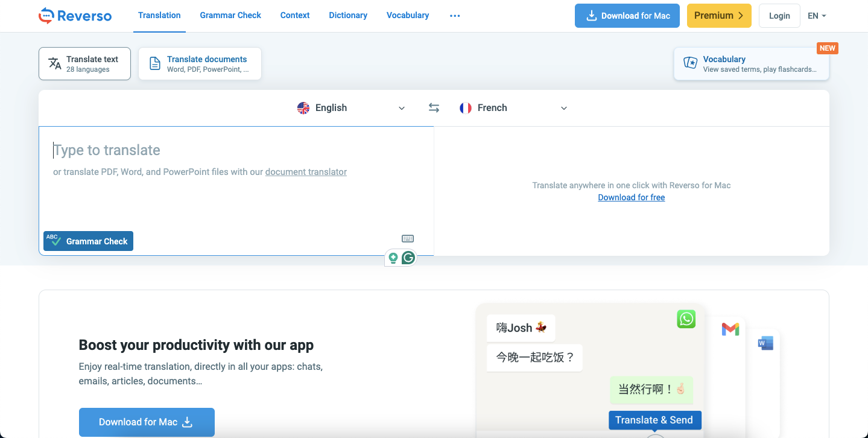
Task: Follow the document translator link
Action: coord(306,172)
